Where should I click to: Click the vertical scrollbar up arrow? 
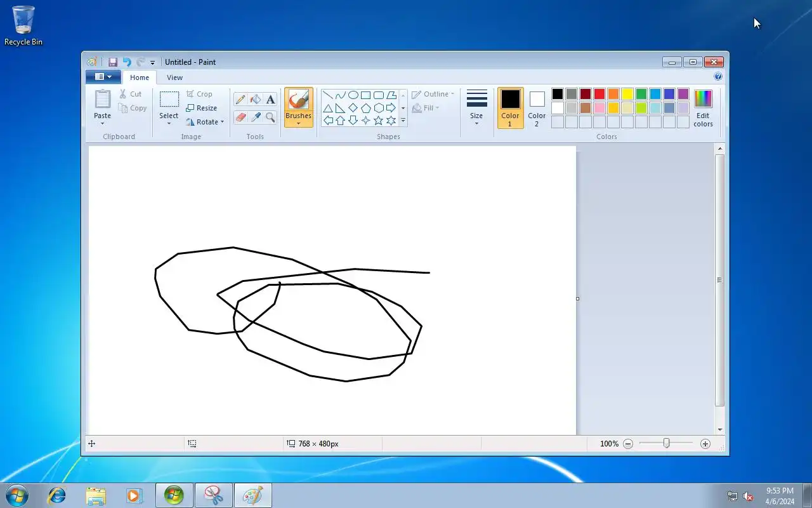pos(719,149)
